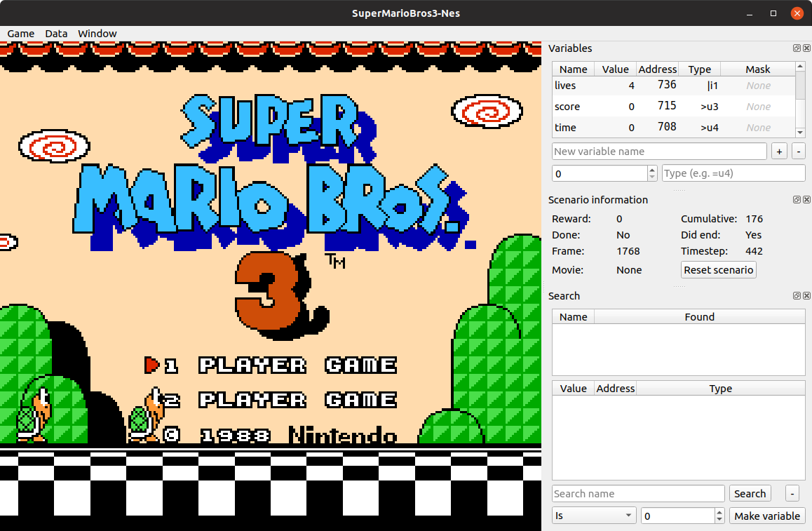Click the Frame value 1768

click(x=628, y=251)
